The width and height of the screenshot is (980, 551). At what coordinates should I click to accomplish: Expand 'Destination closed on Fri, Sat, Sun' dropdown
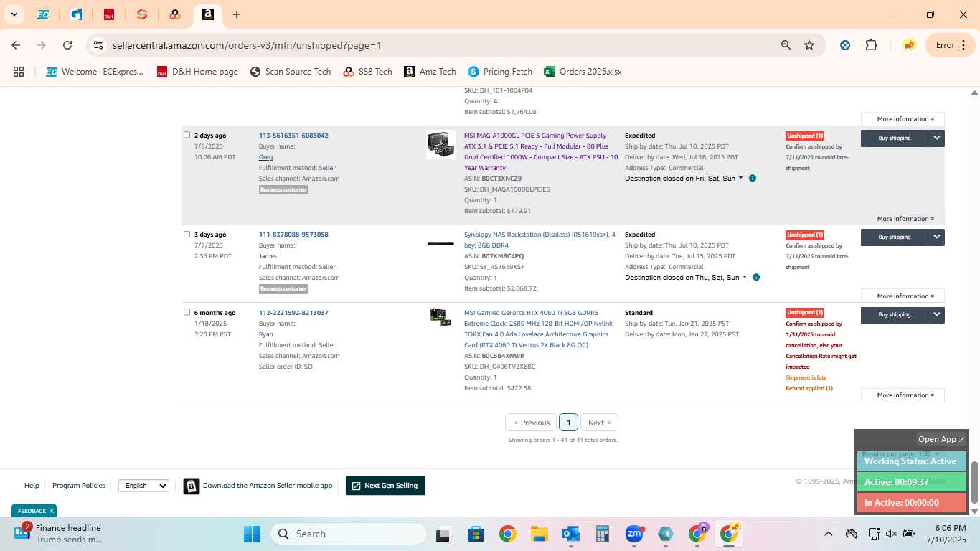(684, 179)
